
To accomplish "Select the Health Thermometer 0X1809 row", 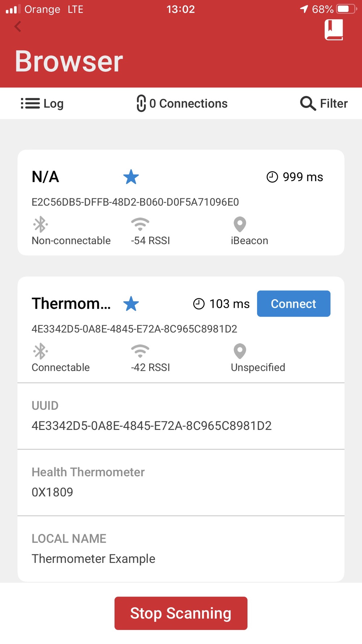I will point(181,482).
